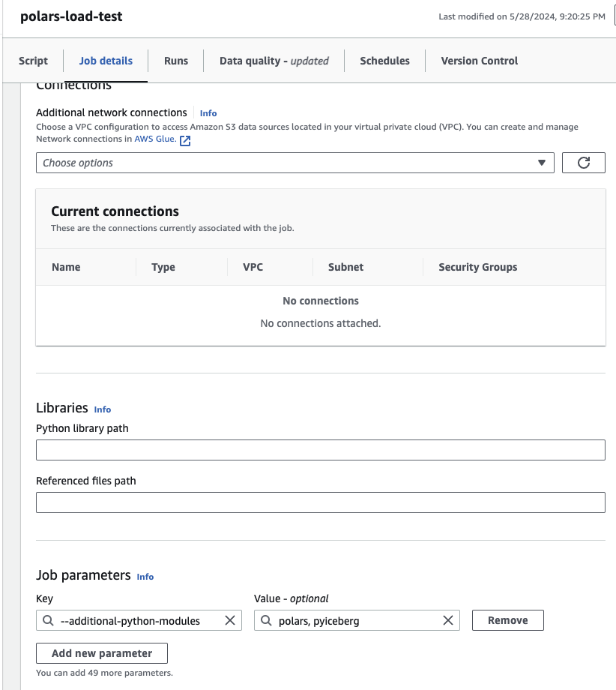The image size is (616, 690).
Task: Refresh the network connections list
Action: click(x=583, y=162)
